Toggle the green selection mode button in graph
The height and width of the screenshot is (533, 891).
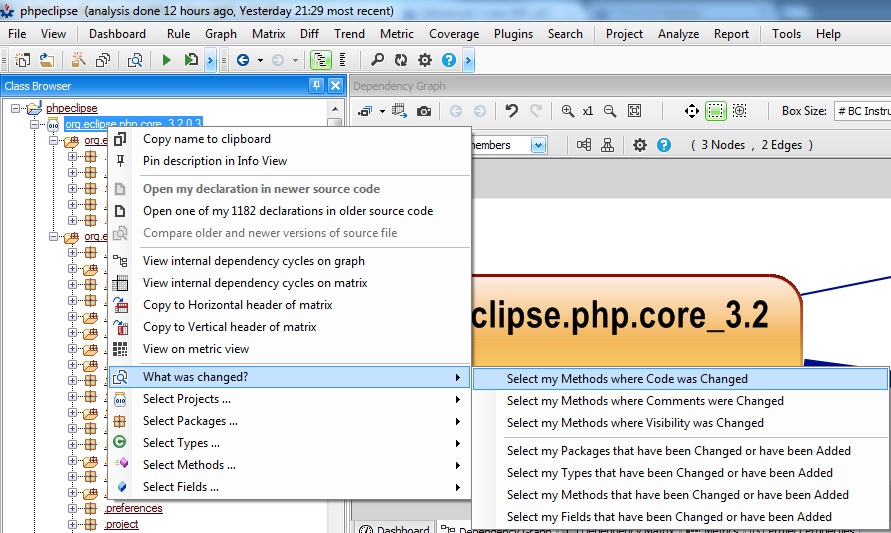pyautogui.click(x=715, y=111)
